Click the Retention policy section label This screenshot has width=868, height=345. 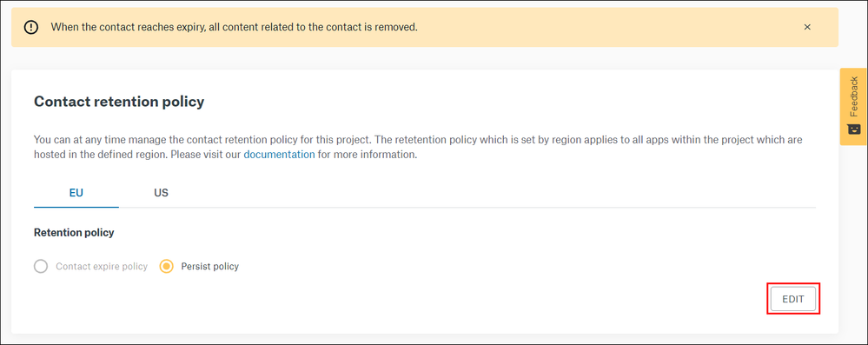click(74, 233)
